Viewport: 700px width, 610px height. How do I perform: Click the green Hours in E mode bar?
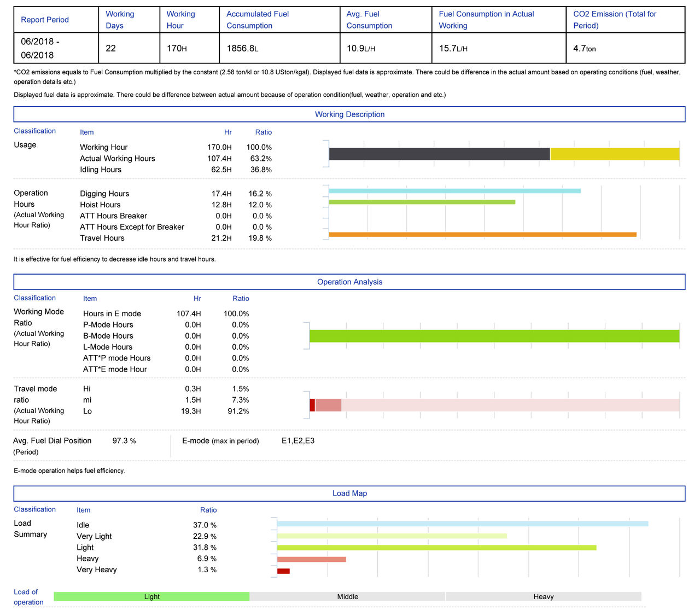coord(494,336)
